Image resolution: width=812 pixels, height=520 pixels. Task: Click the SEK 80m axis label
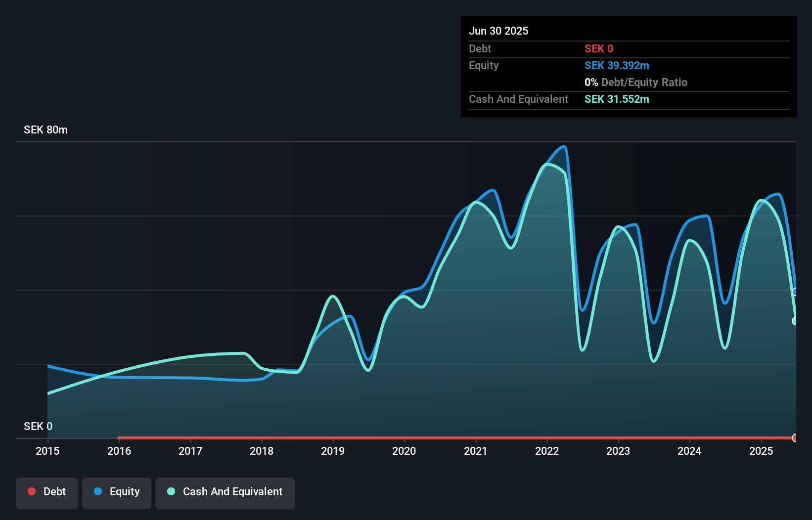click(x=45, y=130)
